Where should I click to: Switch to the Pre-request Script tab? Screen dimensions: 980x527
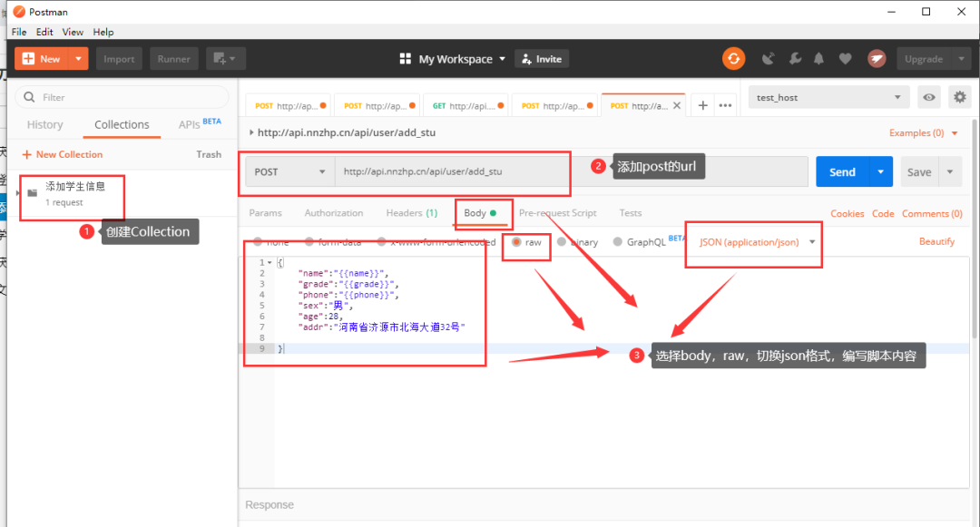[557, 212]
